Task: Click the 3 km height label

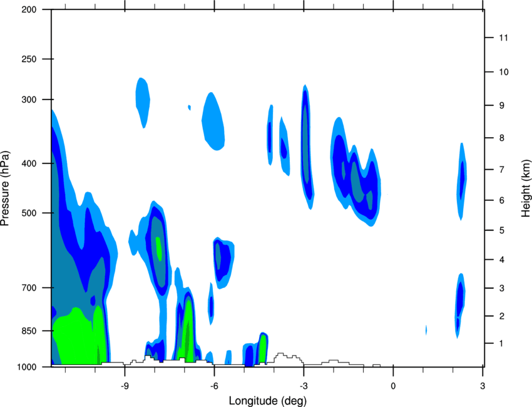Action: (x=501, y=288)
